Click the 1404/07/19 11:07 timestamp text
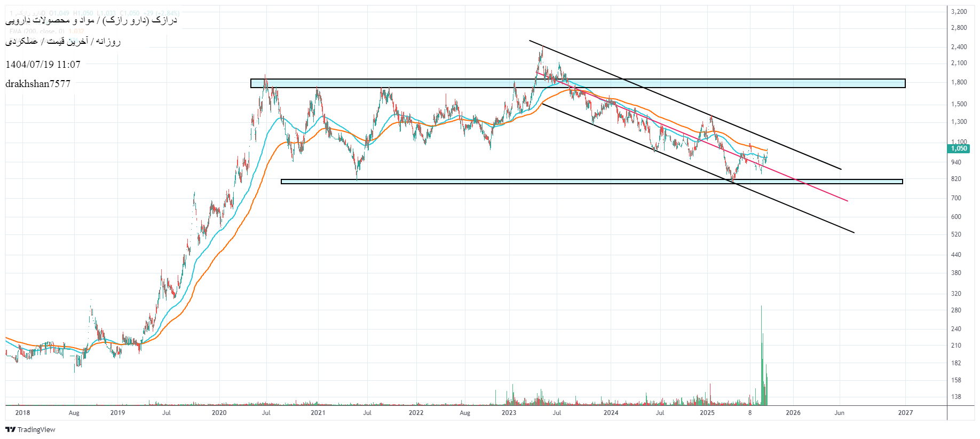Screen dimensions: 980x439 click(x=43, y=64)
